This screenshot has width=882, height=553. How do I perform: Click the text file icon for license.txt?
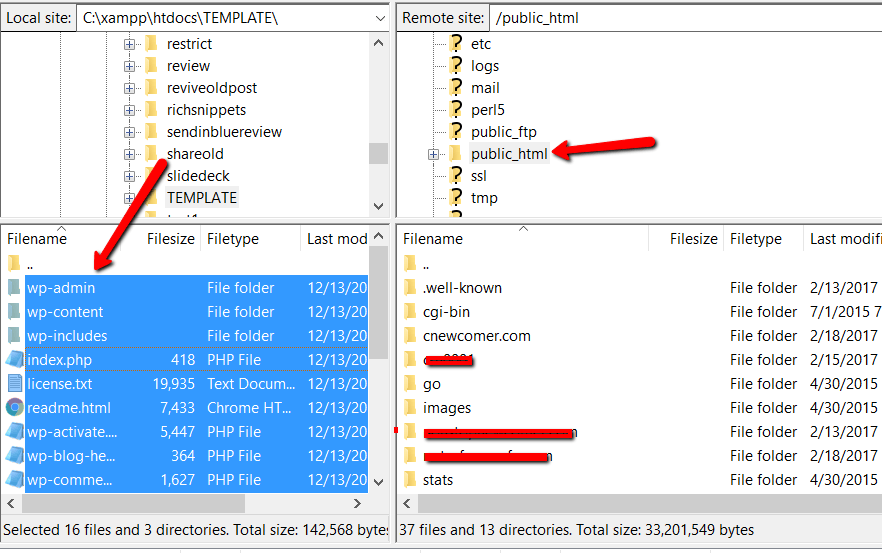(x=15, y=384)
